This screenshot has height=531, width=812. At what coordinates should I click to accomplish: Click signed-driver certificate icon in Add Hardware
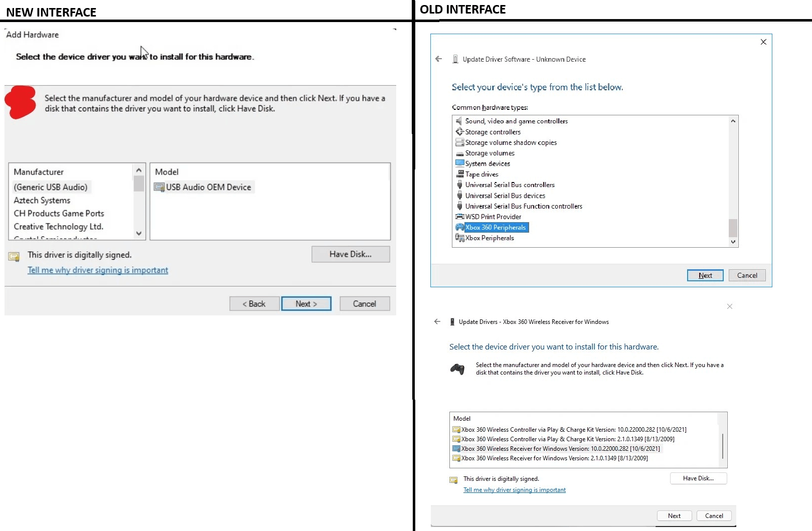[14, 257]
